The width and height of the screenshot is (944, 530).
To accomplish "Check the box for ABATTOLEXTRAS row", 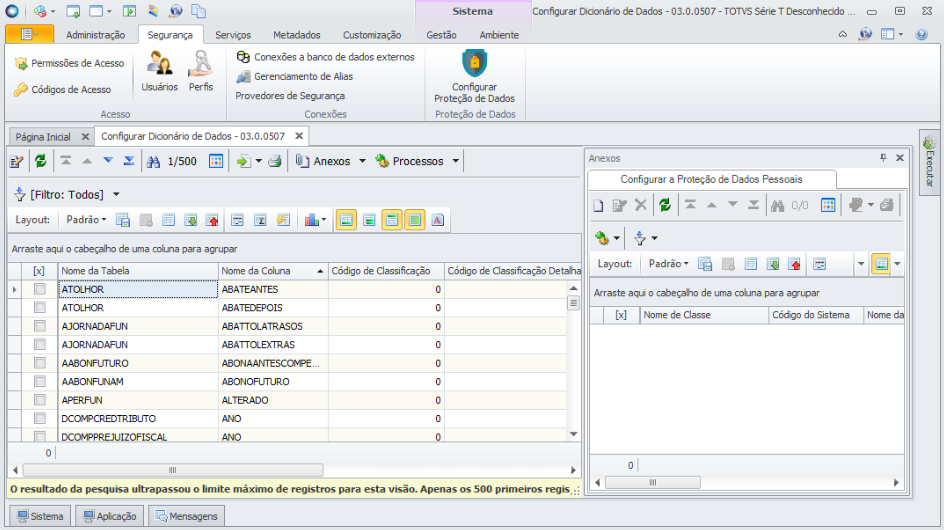I will 40,345.
